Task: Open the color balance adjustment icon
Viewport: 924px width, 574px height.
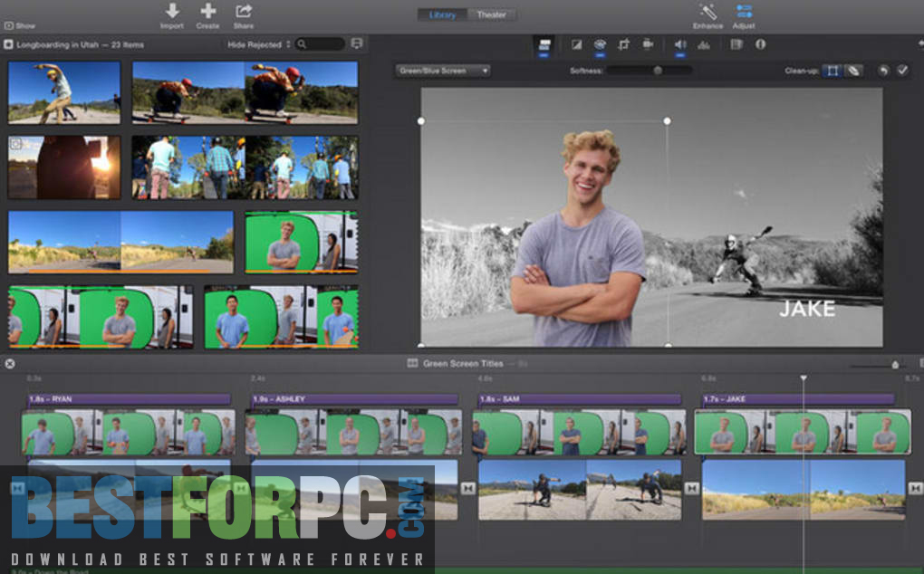Action: point(576,44)
